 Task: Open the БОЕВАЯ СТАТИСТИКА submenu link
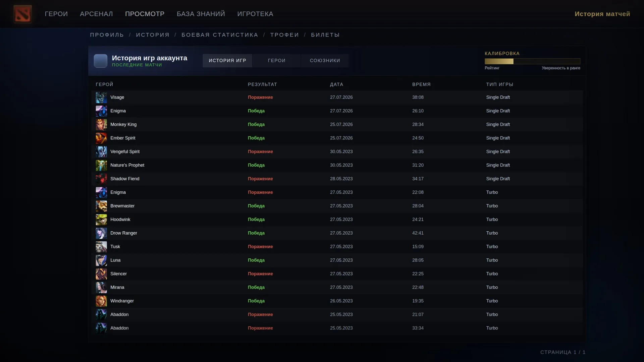click(x=220, y=35)
